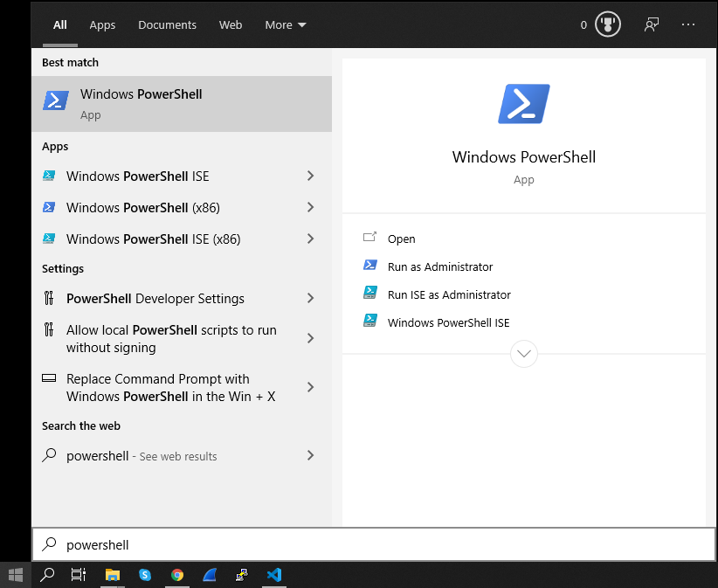The width and height of the screenshot is (718, 588).
Task: Click the Windows PowerShell ISE (x86) result text
Action: pos(154,239)
